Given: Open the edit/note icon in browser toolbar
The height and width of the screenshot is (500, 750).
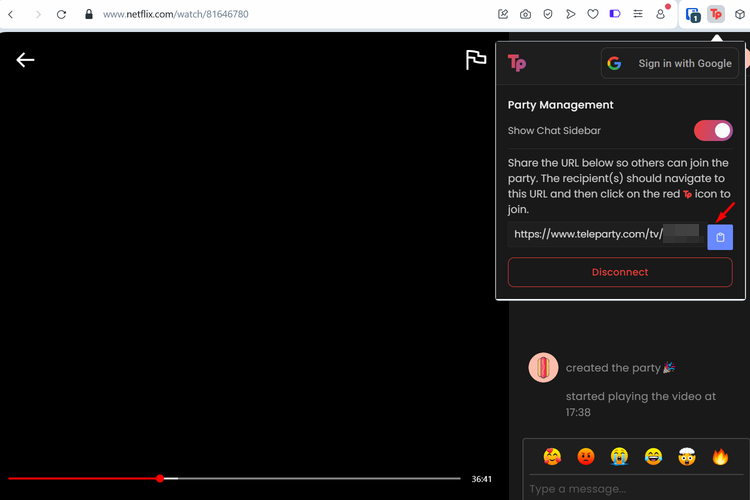Looking at the screenshot, I should click(x=503, y=14).
